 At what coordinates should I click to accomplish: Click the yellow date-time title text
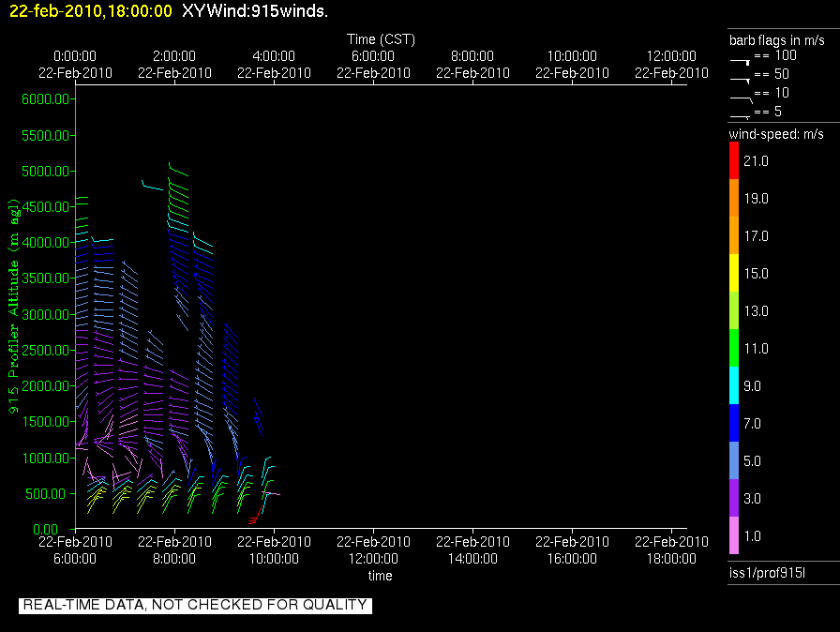[91, 11]
